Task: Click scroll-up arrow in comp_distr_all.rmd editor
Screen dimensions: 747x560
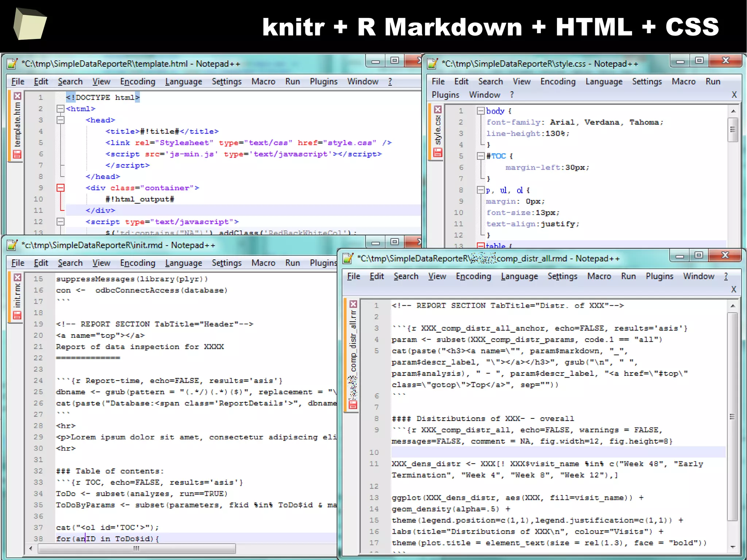Action: coord(733,306)
